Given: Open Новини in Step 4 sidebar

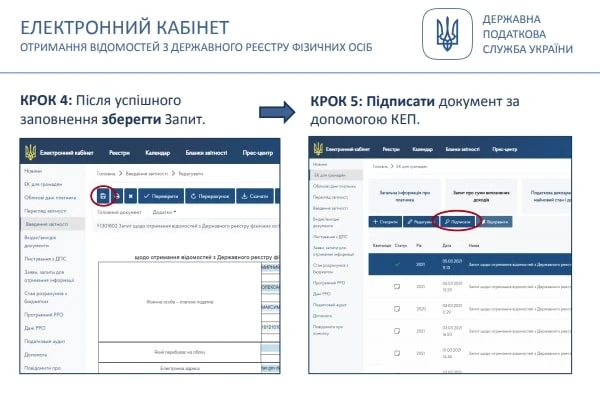Looking at the screenshot, I should point(33,171).
